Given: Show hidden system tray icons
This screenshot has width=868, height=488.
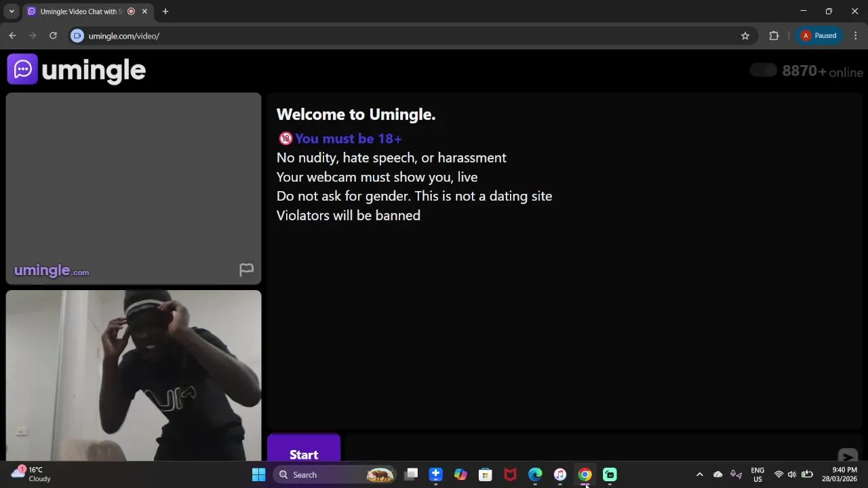Looking at the screenshot, I should (x=700, y=474).
